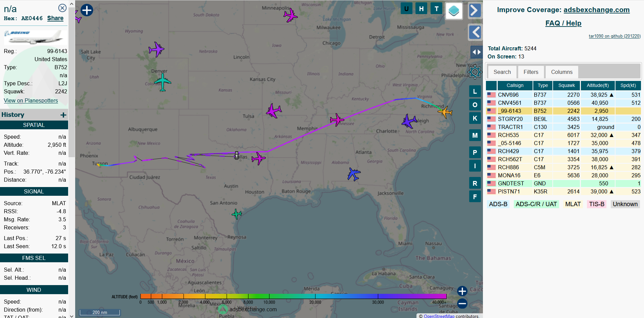Open adsbexchange.com coverage link

click(596, 10)
